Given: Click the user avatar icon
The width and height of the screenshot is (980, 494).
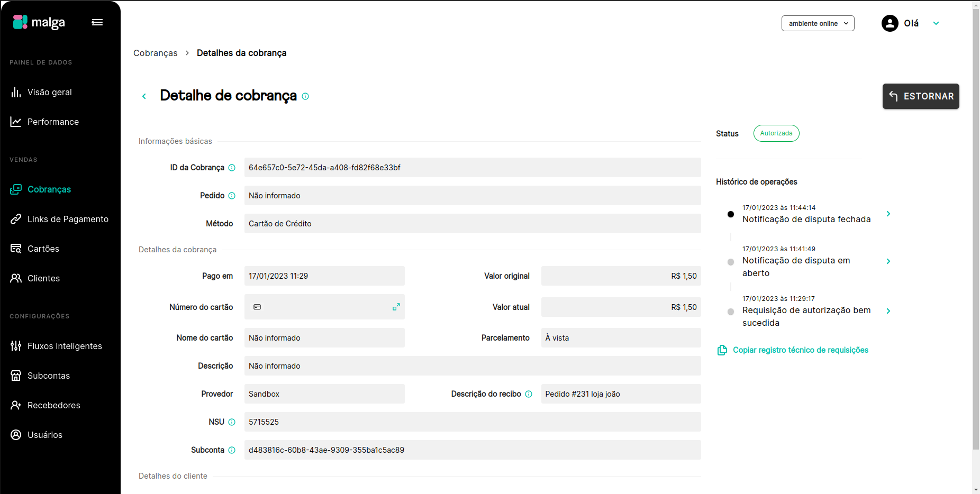Looking at the screenshot, I should click(890, 23).
